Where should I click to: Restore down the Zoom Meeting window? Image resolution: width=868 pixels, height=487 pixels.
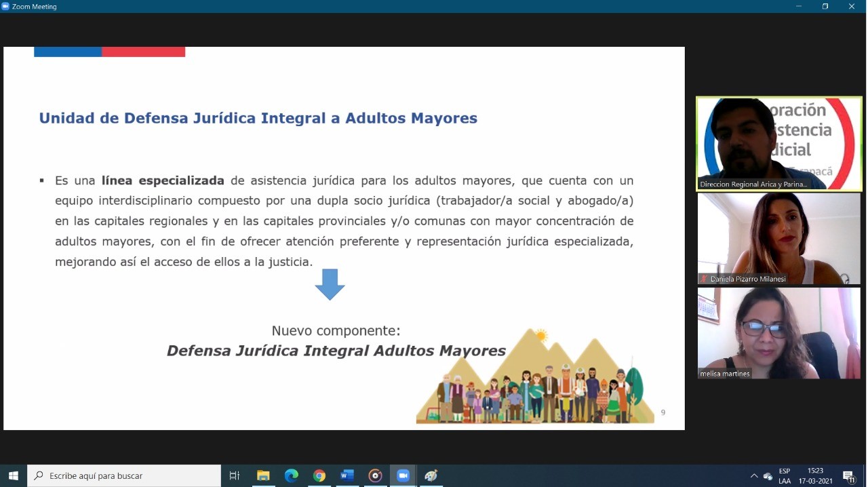[825, 6]
